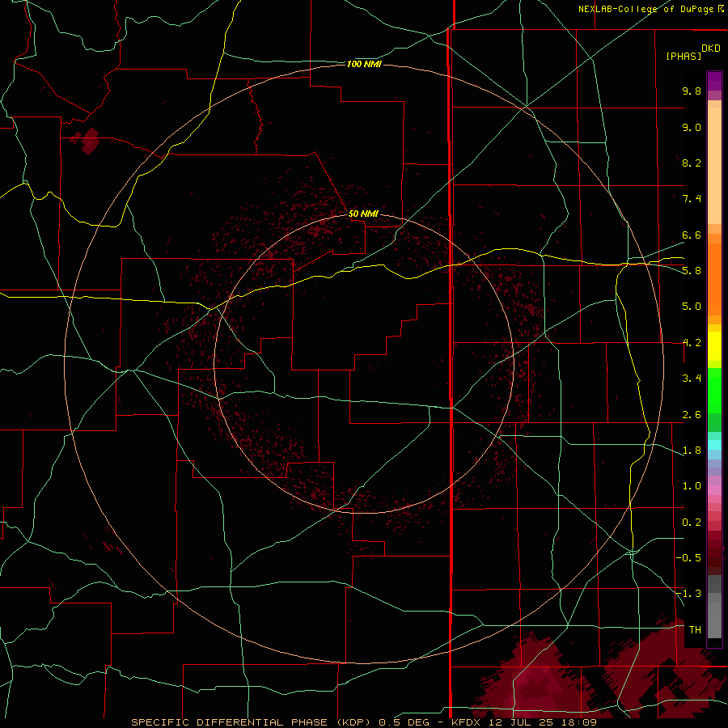Screen dimensions: 728x728
Task: Click the 3.4 scale value
Action: pos(692,379)
